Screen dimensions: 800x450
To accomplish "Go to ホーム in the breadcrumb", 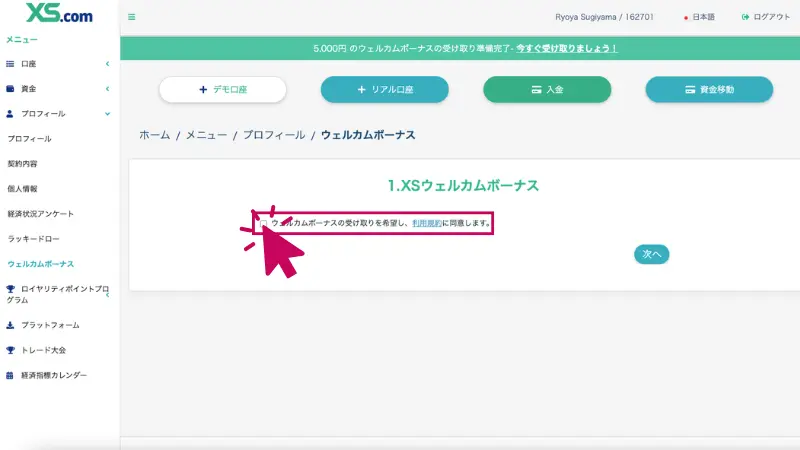I will 155,135.
